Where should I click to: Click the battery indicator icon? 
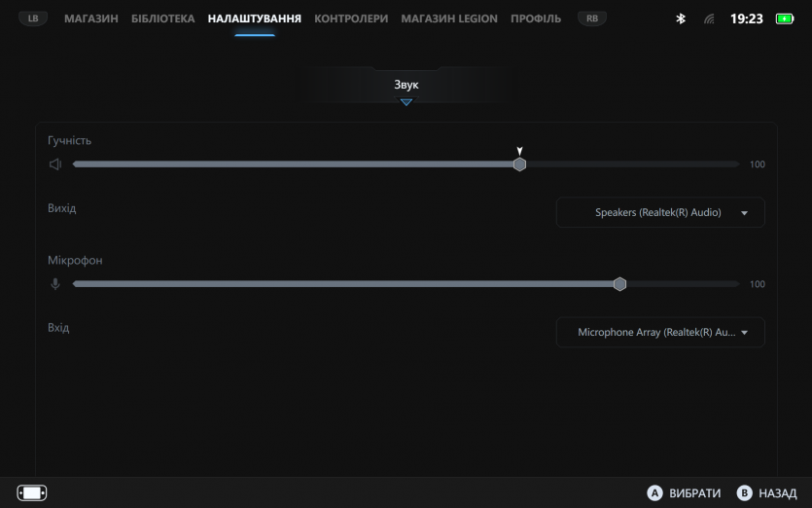pyautogui.click(x=784, y=18)
